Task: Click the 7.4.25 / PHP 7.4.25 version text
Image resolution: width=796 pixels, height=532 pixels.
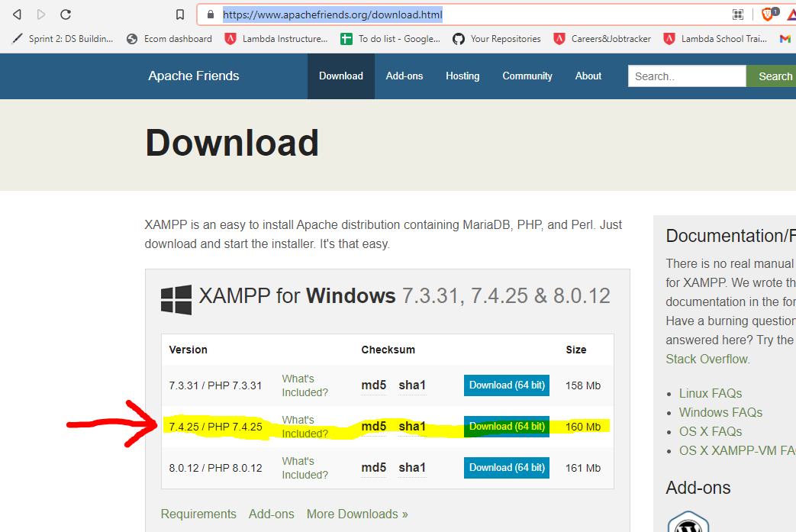Action: click(x=216, y=427)
